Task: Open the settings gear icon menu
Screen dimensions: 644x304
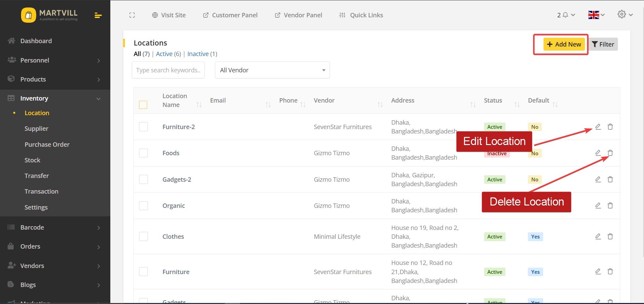Action: (x=622, y=15)
